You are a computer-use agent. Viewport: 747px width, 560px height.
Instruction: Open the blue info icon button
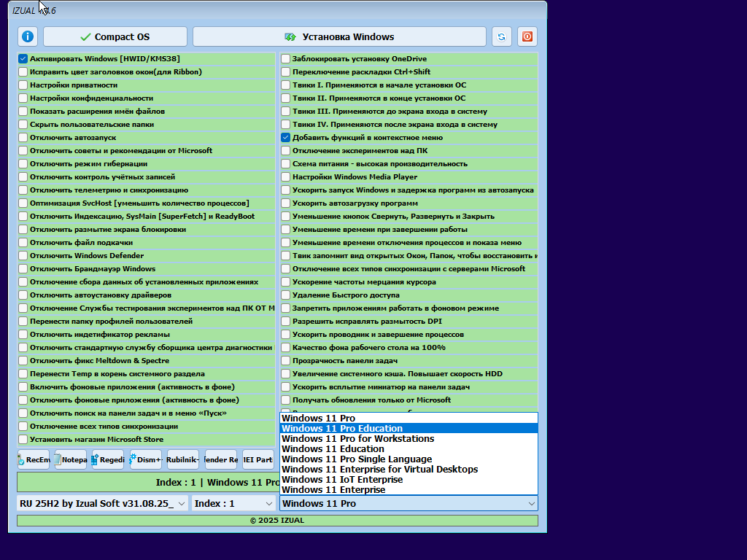coord(28,36)
